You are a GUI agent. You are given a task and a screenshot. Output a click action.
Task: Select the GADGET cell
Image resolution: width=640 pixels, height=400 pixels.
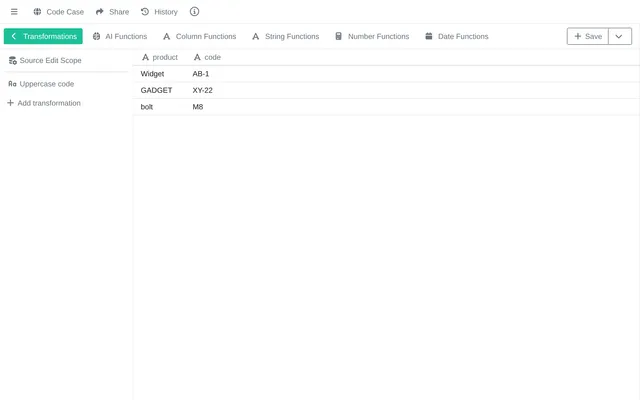point(156,90)
